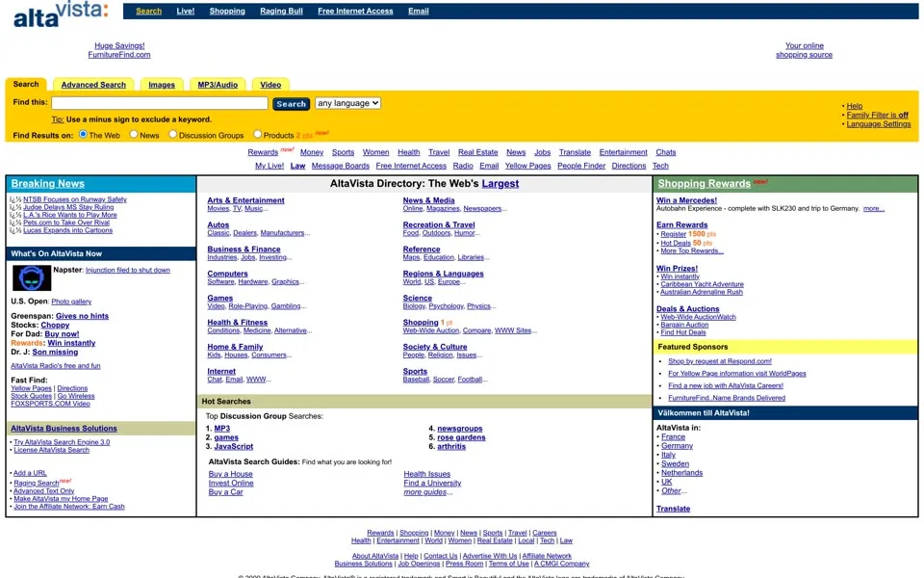This screenshot has height=578, width=924.
Task: Open Your online shopping source ad
Action: pos(804,50)
